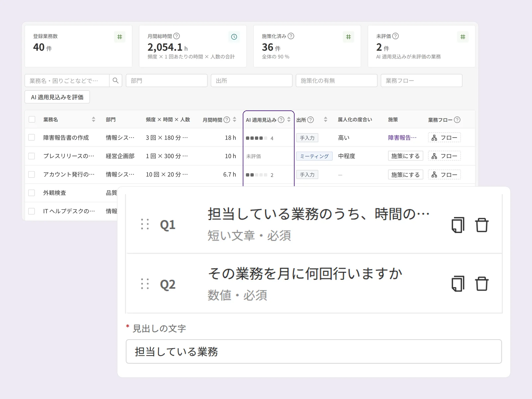Click the drag handle of Q1

pos(145,224)
